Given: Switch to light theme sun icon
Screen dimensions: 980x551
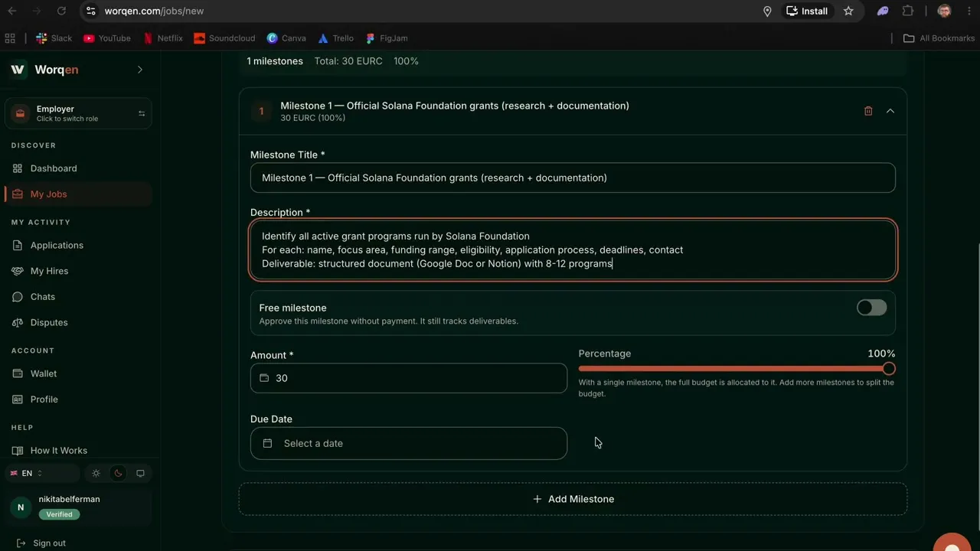Looking at the screenshot, I should click(96, 474).
